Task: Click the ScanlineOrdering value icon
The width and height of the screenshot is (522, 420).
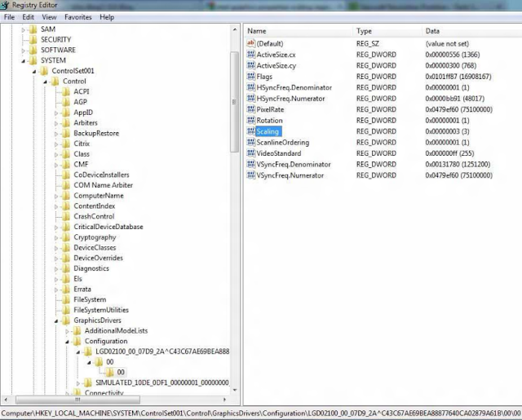Action: 251,142
